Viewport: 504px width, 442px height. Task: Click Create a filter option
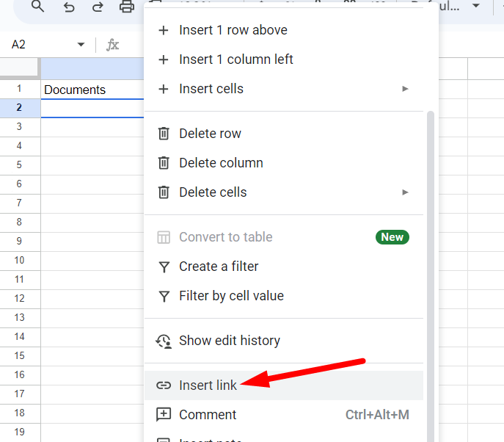219,267
